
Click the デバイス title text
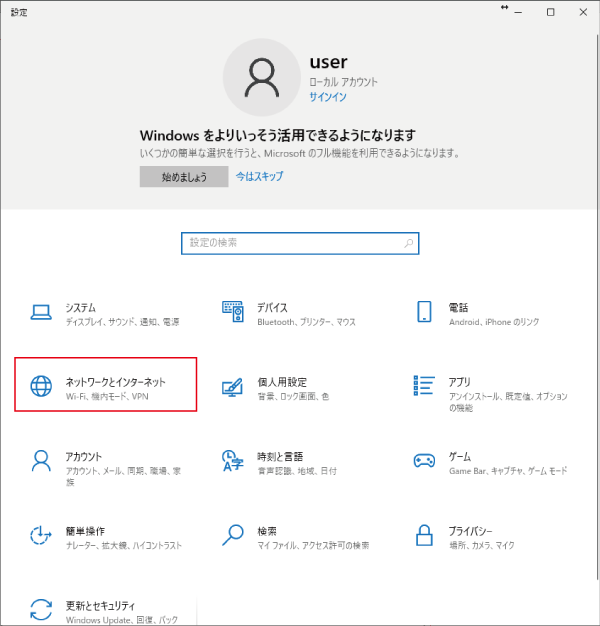pos(272,308)
